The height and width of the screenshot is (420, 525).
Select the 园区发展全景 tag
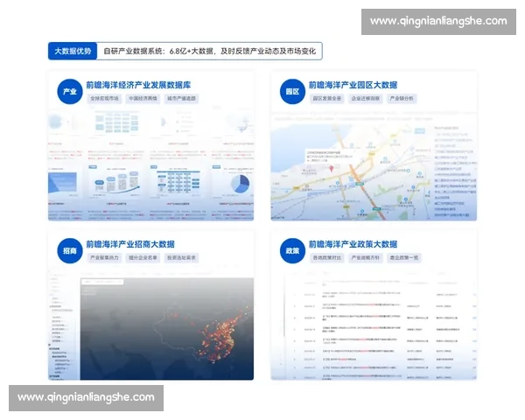click(326, 99)
